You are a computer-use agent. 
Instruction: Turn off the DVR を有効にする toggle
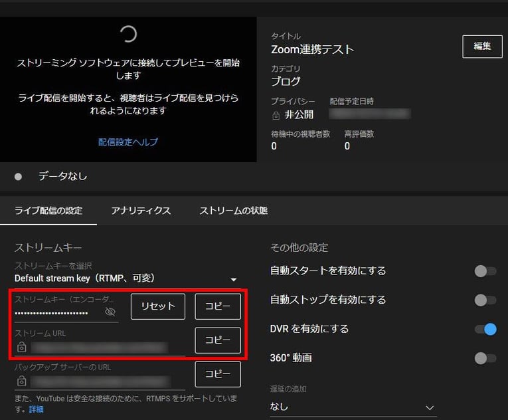[485, 329]
